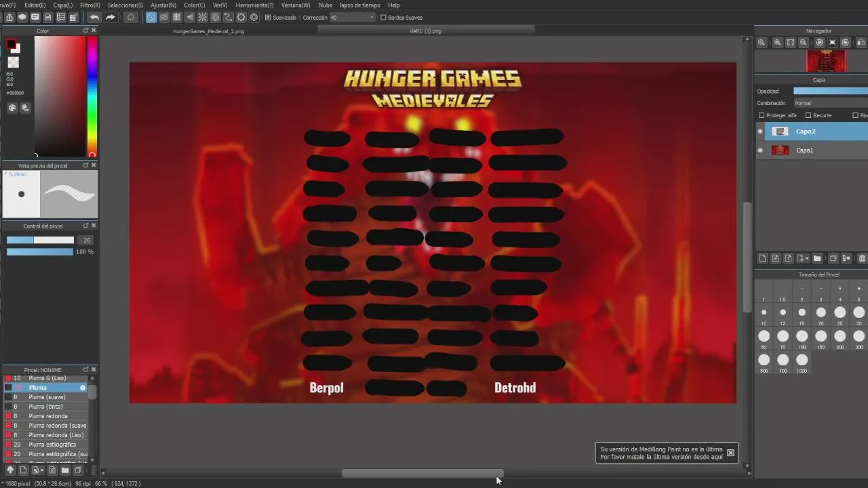Enable the Recorte checkbox
The width and height of the screenshot is (868, 488).
(808, 115)
